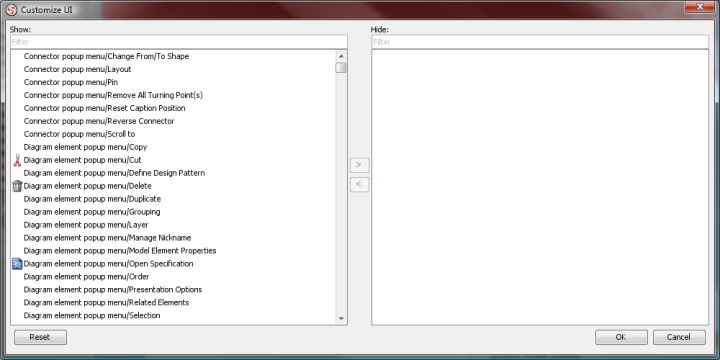The width and height of the screenshot is (720, 360).
Task: Click the Show list scrollbar up arrow
Action: (x=341, y=56)
